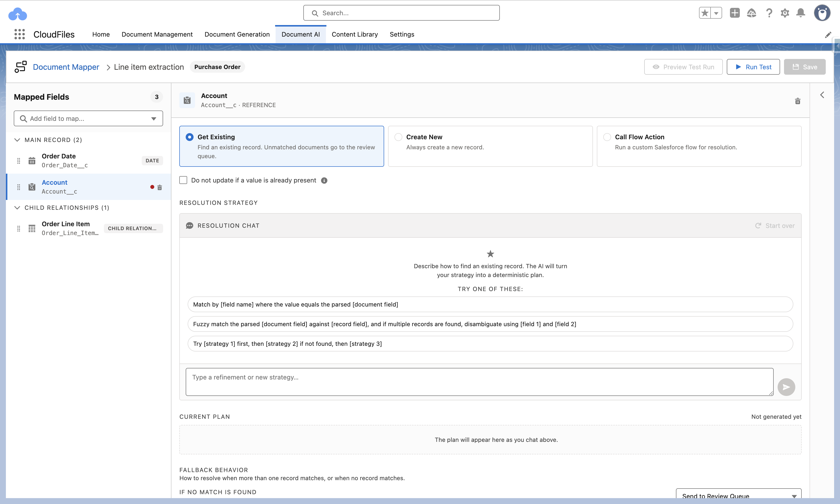Screen dimensions: 840x504
Task: Open the user profile avatar
Action: point(822,13)
